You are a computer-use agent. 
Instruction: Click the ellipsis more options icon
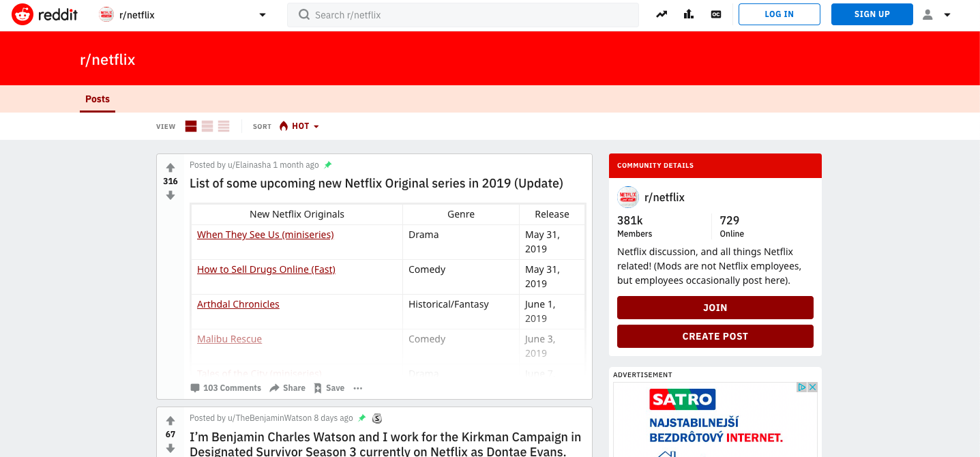(x=358, y=388)
